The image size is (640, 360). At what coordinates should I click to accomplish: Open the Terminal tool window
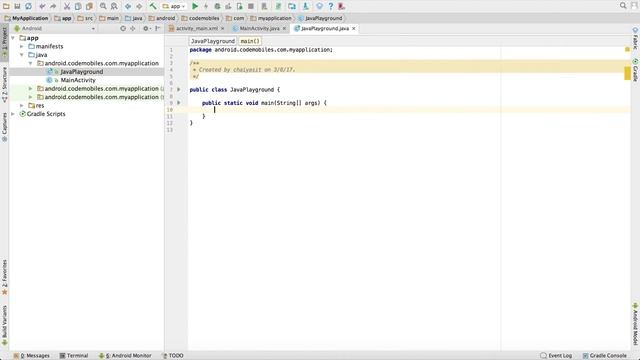click(74, 356)
